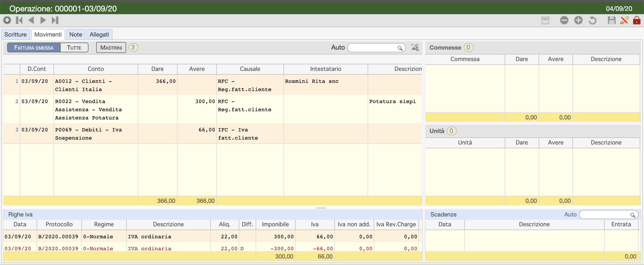Click the Aliq. column header
The width and height of the screenshot is (644, 265).
click(225, 224)
